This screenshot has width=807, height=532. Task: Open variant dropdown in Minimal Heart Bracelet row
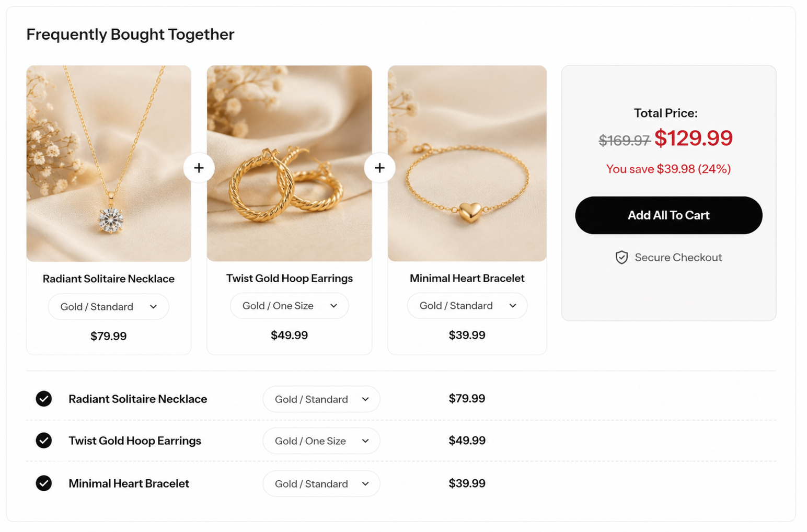coord(321,484)
